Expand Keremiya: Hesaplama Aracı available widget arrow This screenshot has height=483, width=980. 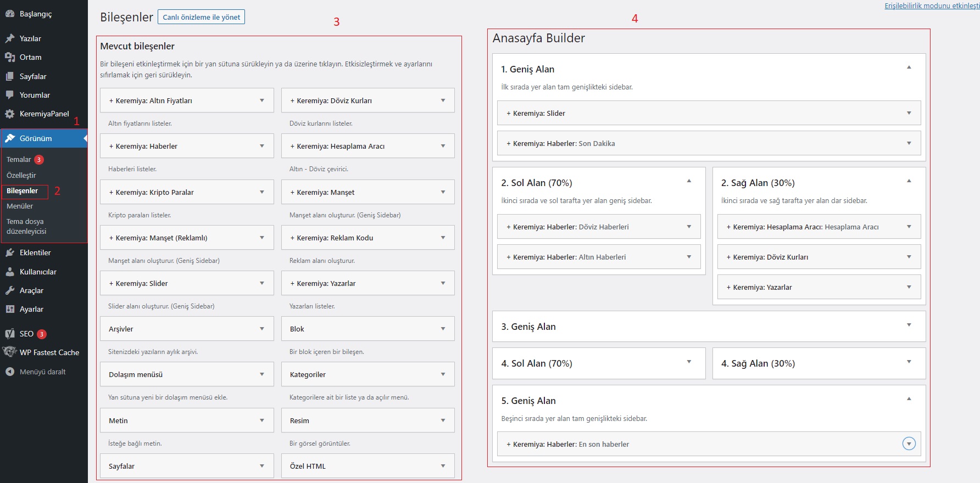(443, 146)
